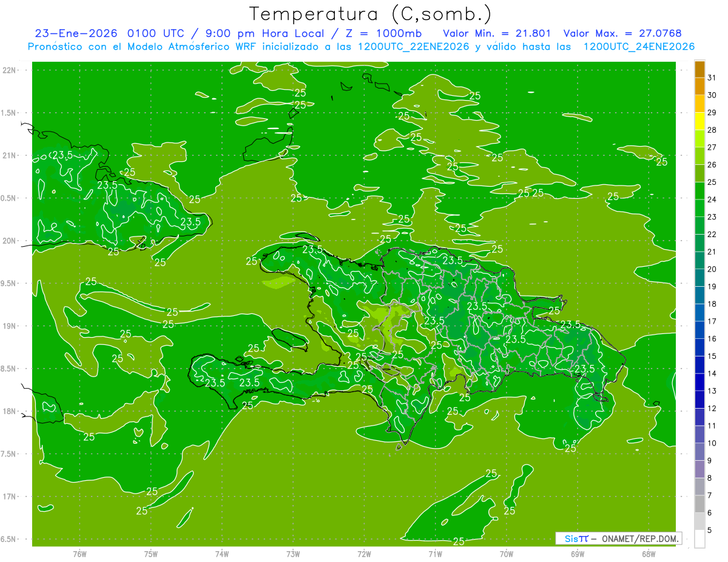This screenshot has height=562, width=728.
Task: Click the '31' label on the color scale
Action: point(712,78)
